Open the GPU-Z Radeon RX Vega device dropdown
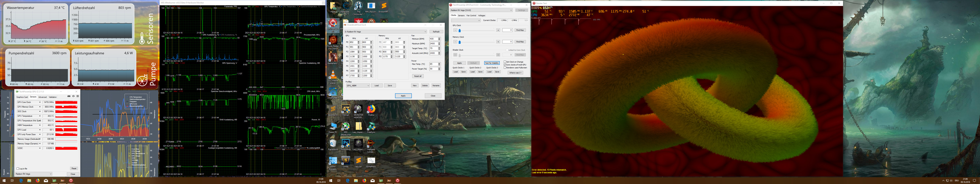This screenshot has height=184, width=980. click(33, 174)
